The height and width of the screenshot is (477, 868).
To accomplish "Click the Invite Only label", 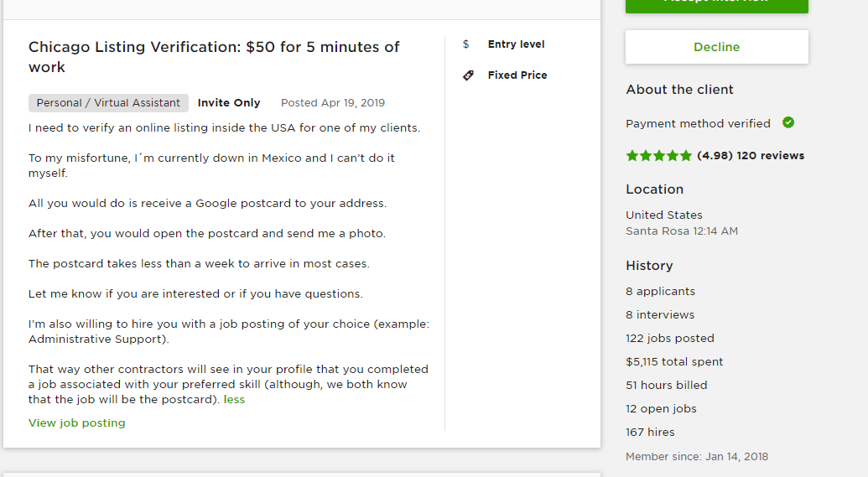I will [x=229, y=103].
